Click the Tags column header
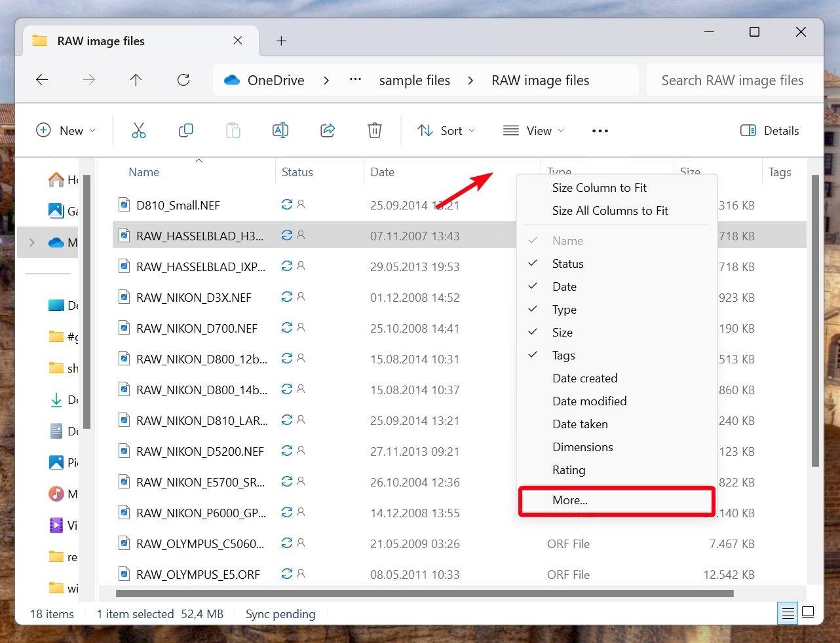 (x=780, y=172)
